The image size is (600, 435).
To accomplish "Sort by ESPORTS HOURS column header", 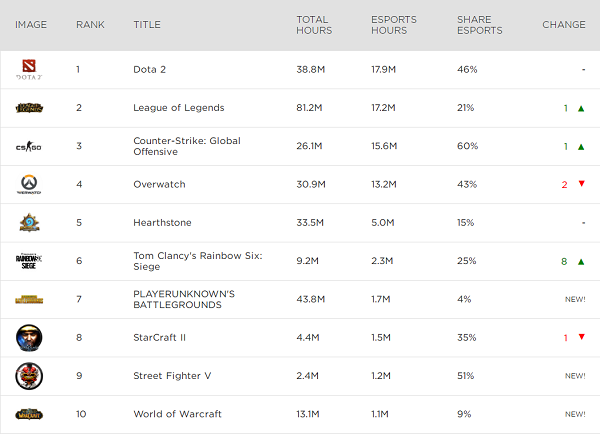I will click(x=394, y=25).
